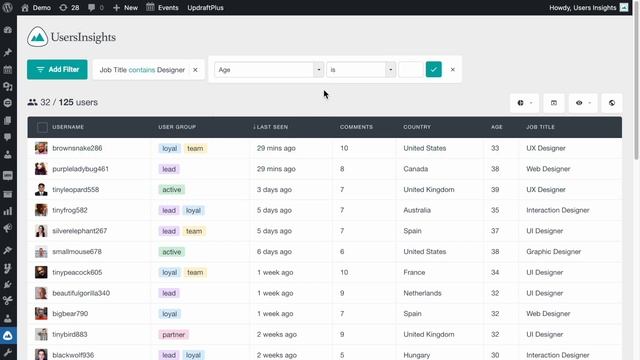
Task: Open purpleladybug461 user profile
Action: (x=80, y=169)
